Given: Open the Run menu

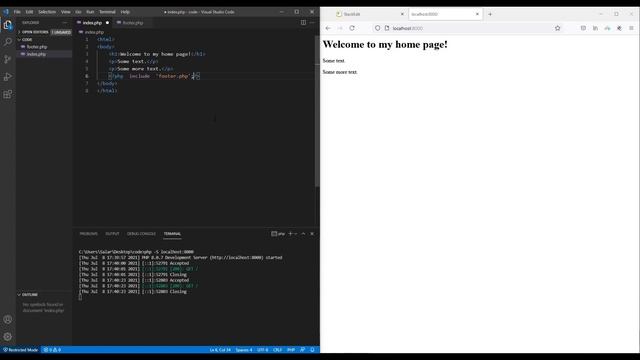Looking at the screenshot, I should point(90,12).
